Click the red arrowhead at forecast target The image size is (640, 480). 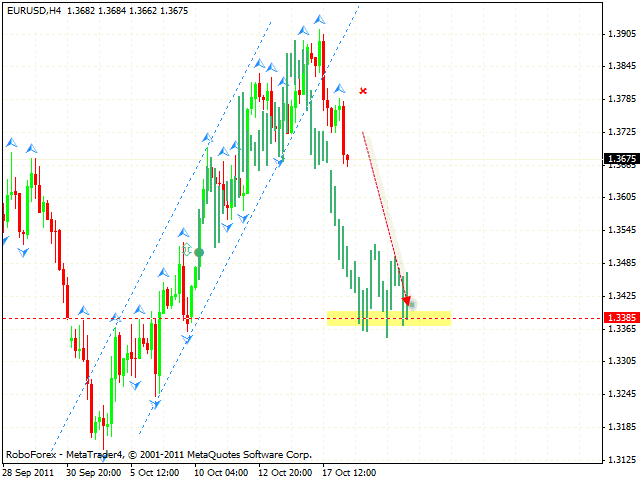click(x=406, y=299)
